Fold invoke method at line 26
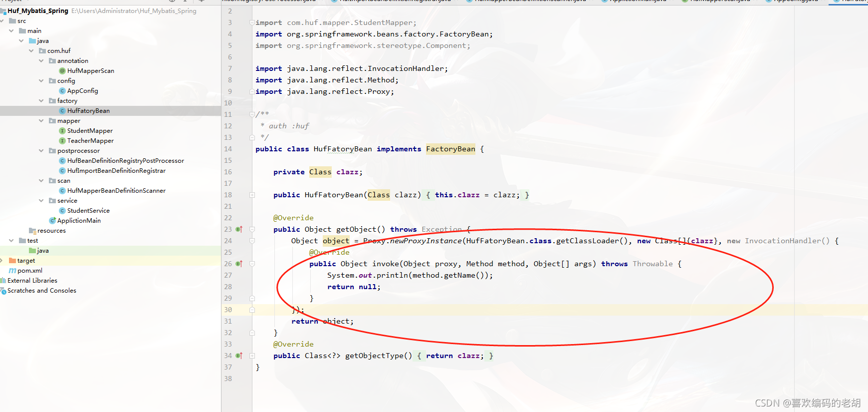The image size is (868, 412). point(252,264)
